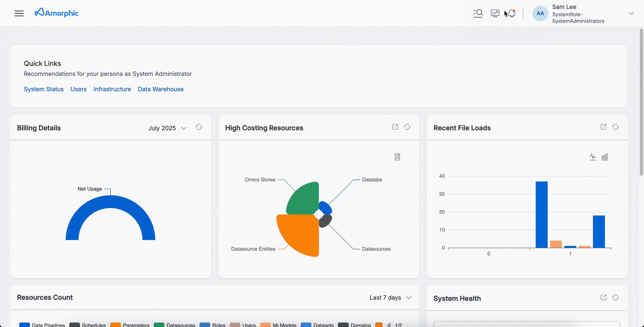
Task: Click the report document icon in High Costing Resources
Action: pos(397,157)
